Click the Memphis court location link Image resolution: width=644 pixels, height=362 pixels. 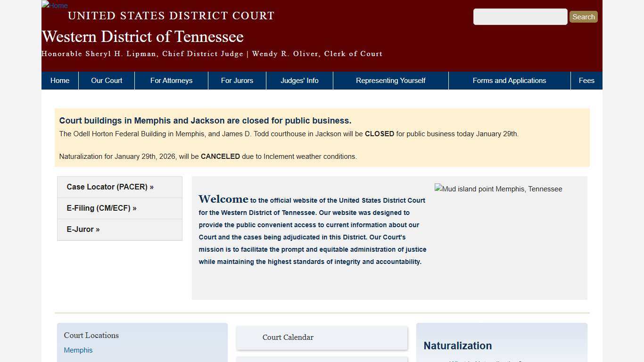point(78,350)
